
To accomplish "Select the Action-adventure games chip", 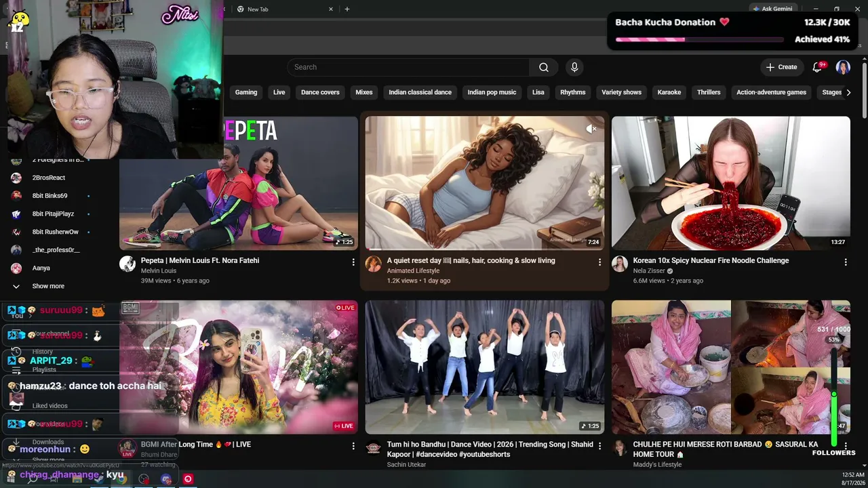I will point(772,92).
